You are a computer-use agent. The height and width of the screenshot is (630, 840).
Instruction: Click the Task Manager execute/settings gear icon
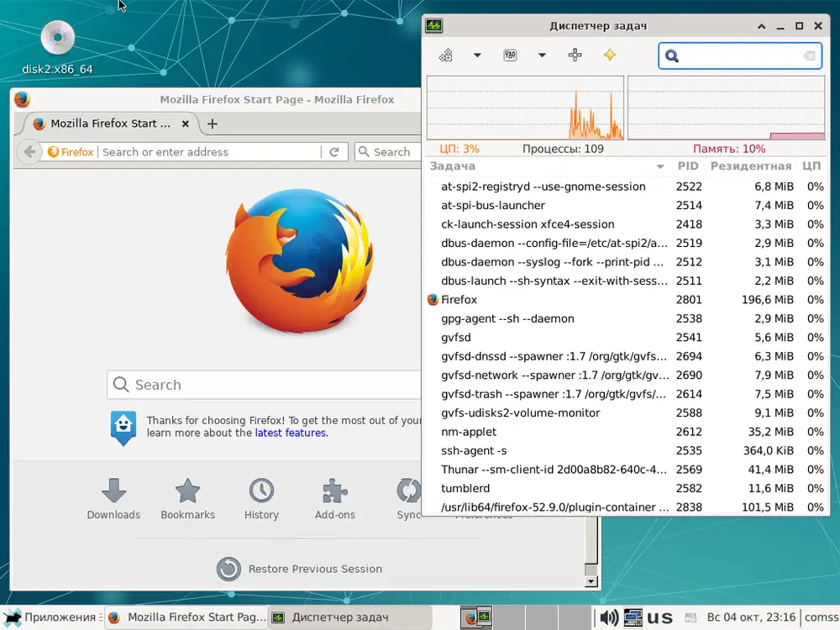(x=446, y=55)
